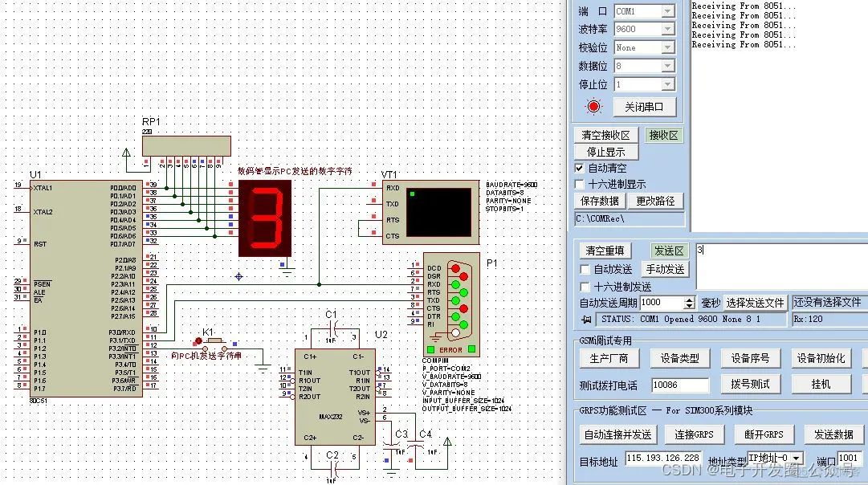Select capacitor C4
The image size is (868, 485).
pos(415,443)
